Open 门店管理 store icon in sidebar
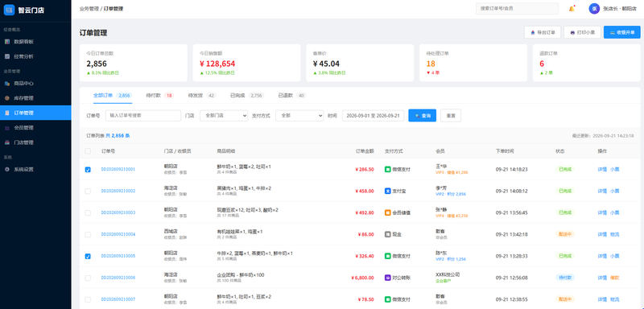Image resolution: width=644 pixels, height=309 pixels. pyautogui.click(x=7, y=142)
